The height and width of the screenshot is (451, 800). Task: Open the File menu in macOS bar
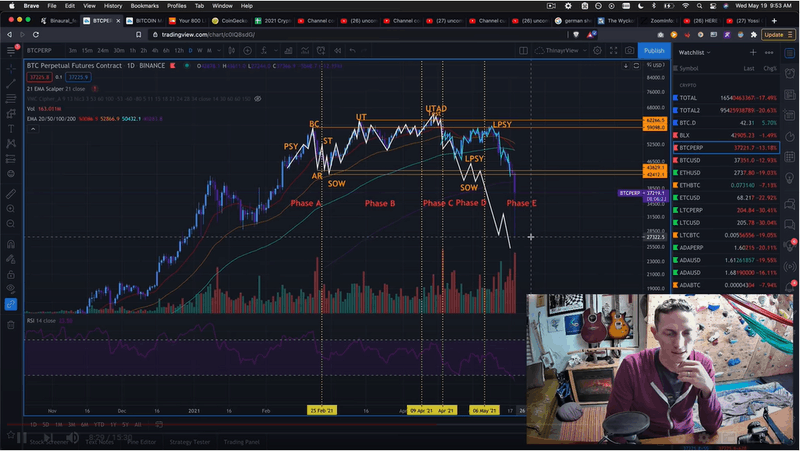tap(52, 6)
